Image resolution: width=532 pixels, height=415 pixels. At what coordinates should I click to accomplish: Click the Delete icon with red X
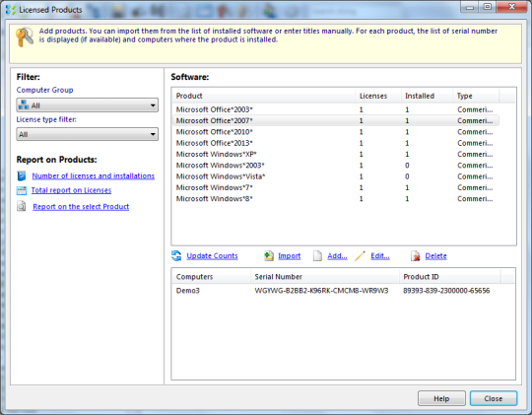click(x=416, y=255)
